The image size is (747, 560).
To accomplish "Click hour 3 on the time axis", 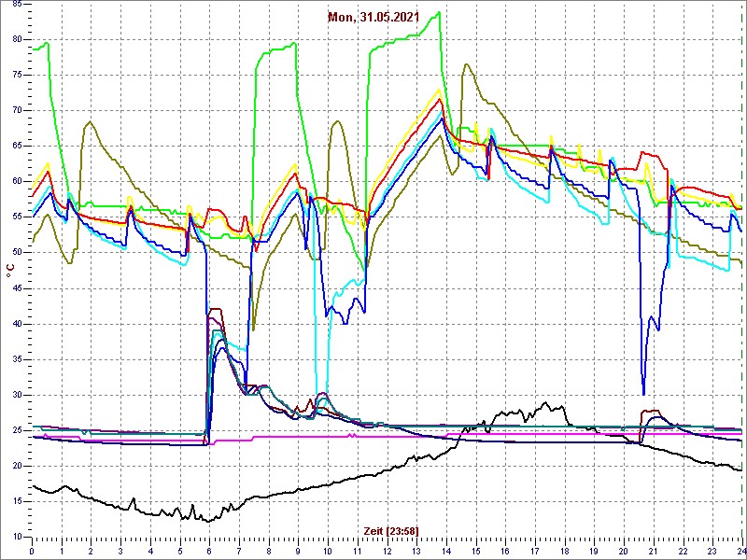I will (x=120, y=550).
